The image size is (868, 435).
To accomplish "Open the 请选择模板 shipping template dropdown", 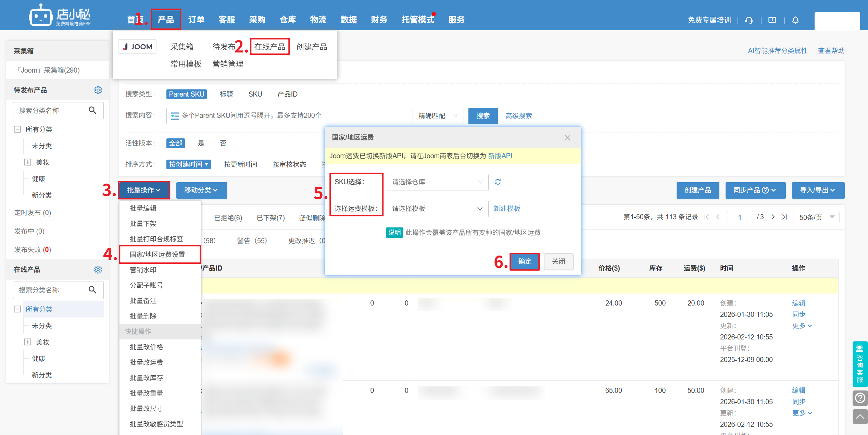I will [437, 209].
